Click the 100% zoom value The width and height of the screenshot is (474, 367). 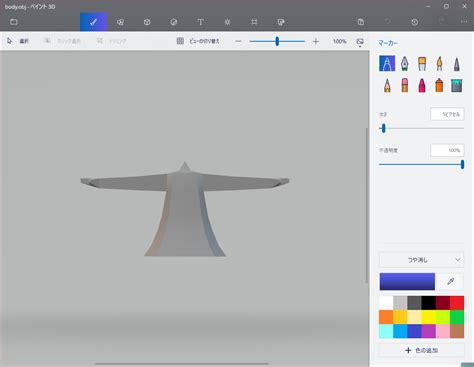point(339,41)
